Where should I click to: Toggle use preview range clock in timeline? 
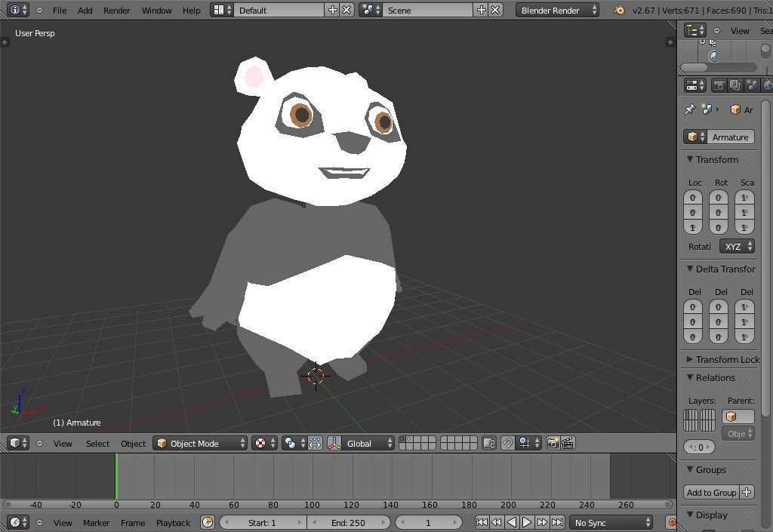pos(208,522)
